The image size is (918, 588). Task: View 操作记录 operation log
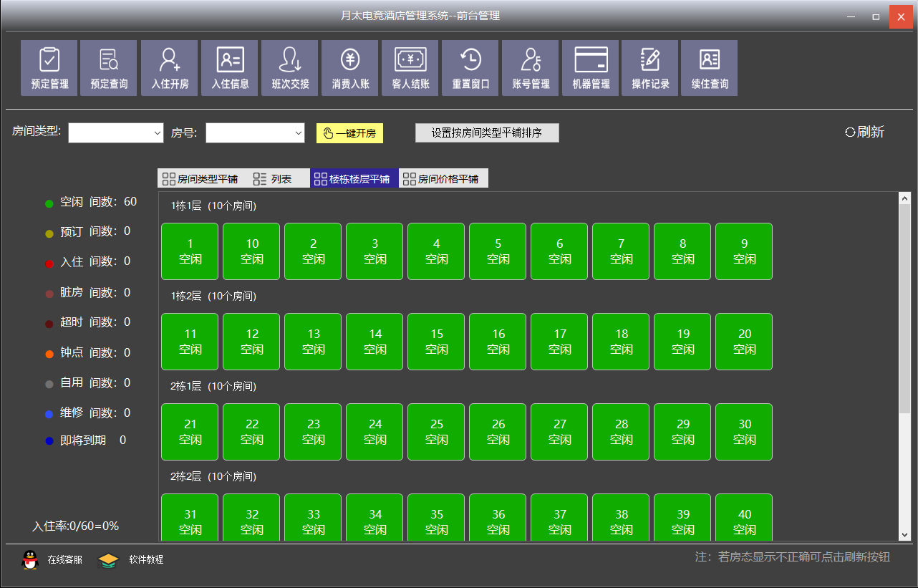pos(650,68)
